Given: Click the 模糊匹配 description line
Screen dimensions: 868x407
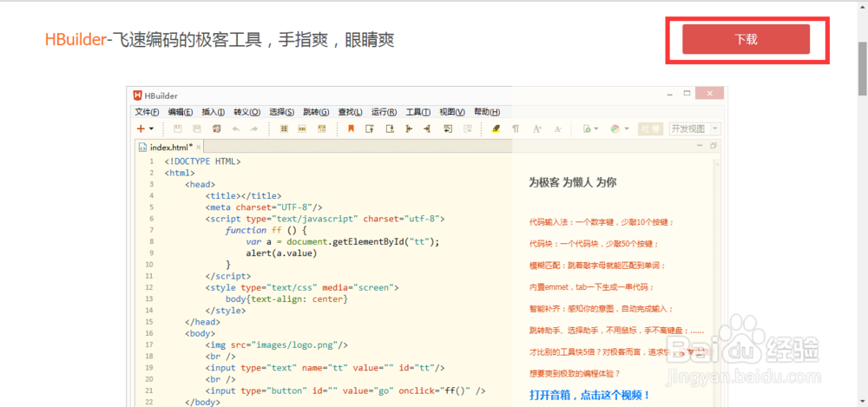Looking at the screenshot, I should point(597,266).
